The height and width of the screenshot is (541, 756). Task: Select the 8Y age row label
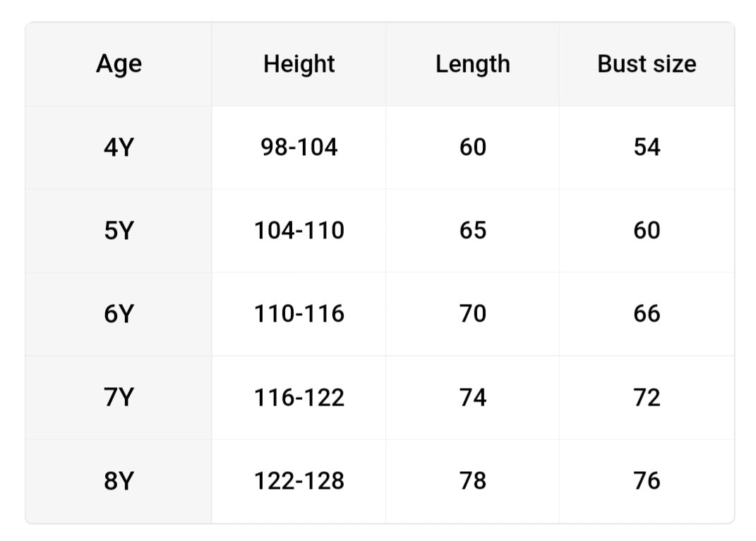coord(119,481)
